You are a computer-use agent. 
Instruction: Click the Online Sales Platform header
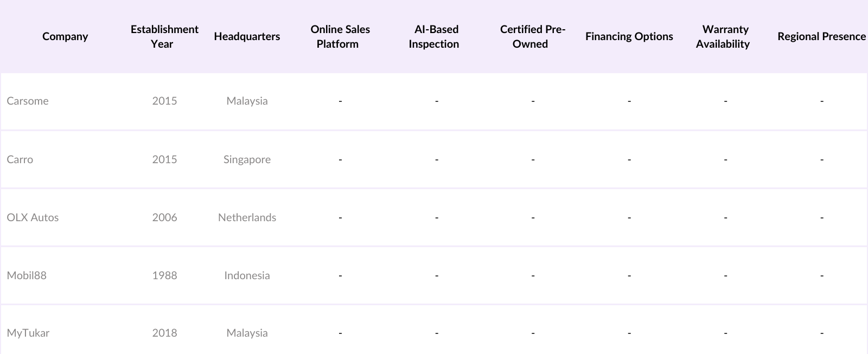[x=340, y=36]
